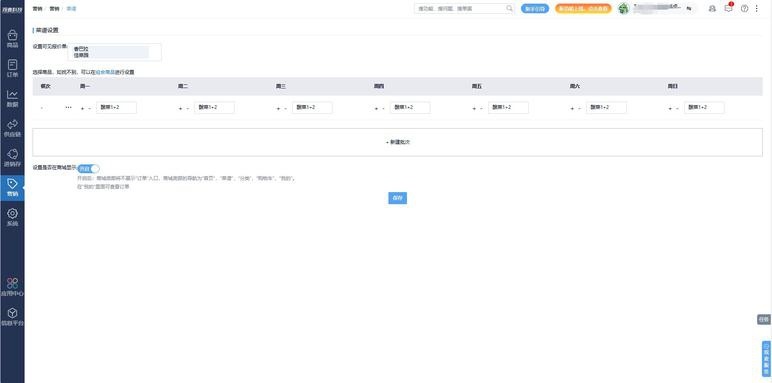Click the orange pill button in top bar
This screenshot has height=383, width=772.
583,8
